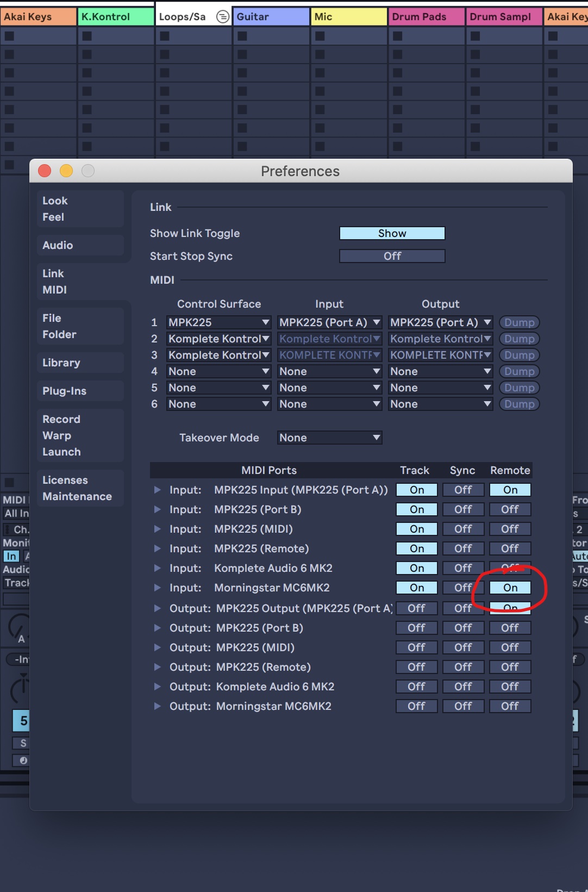Toggle Track for MPK225 Input Port A
This screenshot has width=588, height=892.
(417, 490)
